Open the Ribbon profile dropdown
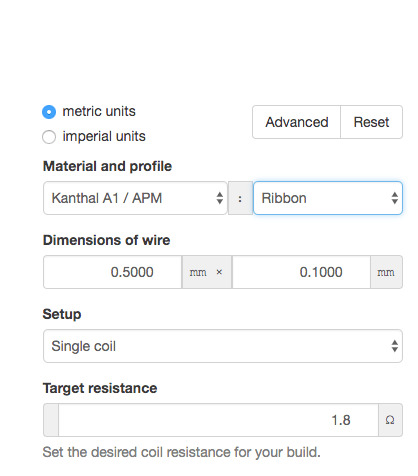Screen dimensions: 418x476 pyautogui.click(x=328, y=198)
